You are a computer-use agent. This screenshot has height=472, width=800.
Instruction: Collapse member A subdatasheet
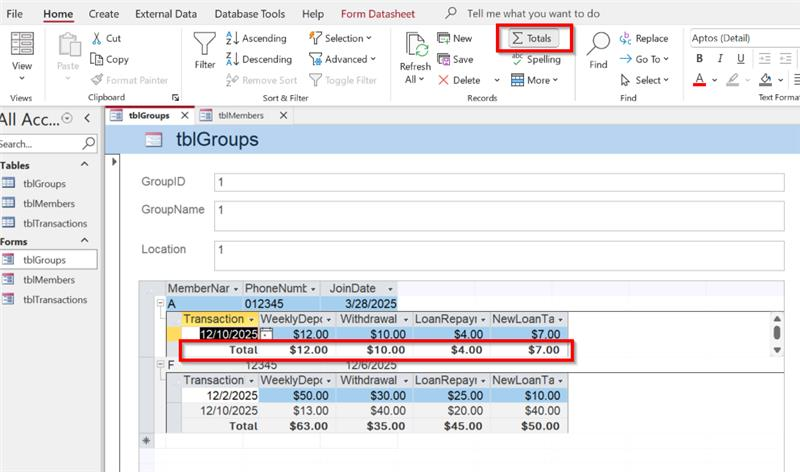click(160, 303)
